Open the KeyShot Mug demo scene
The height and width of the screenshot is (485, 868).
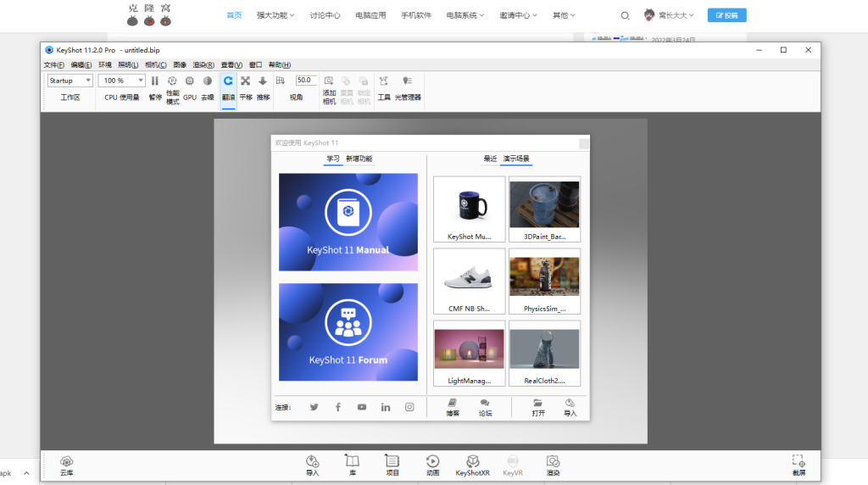pos(469,209)
